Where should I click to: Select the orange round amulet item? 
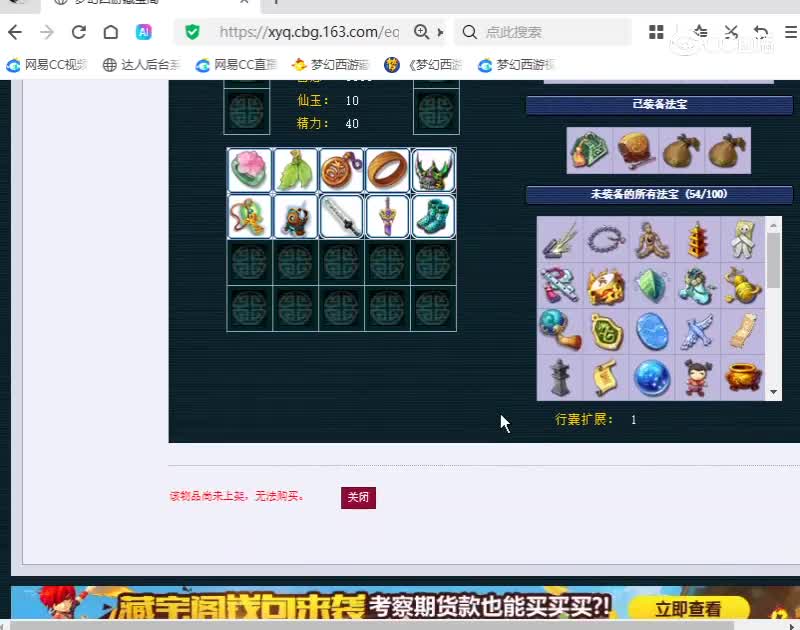click(341, 170)
